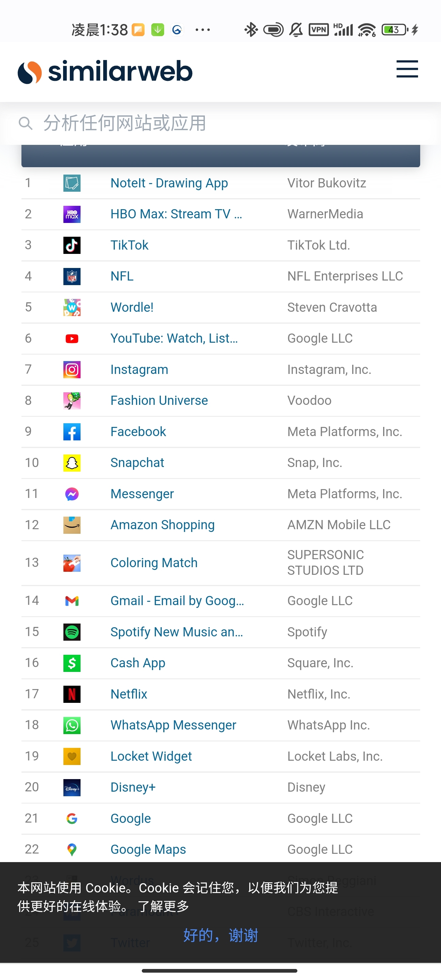Open the Locket Widget link
The width and height of the screenshot is (441, 980).
point(151,756)
